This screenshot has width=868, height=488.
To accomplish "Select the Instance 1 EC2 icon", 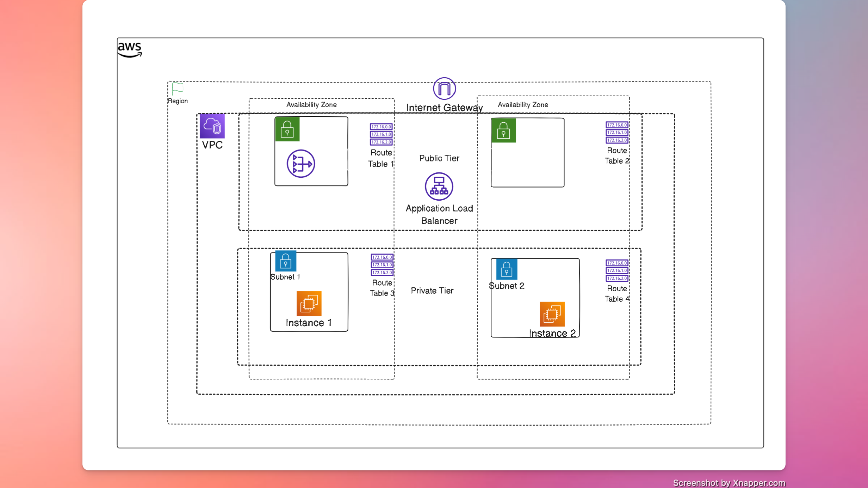I will [x=309, y=304].
